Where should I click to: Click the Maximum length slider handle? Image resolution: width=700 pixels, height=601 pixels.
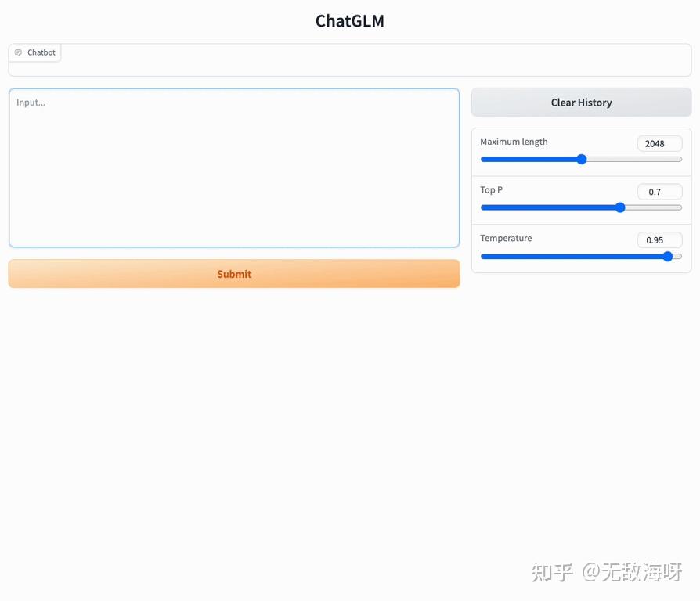581,159
